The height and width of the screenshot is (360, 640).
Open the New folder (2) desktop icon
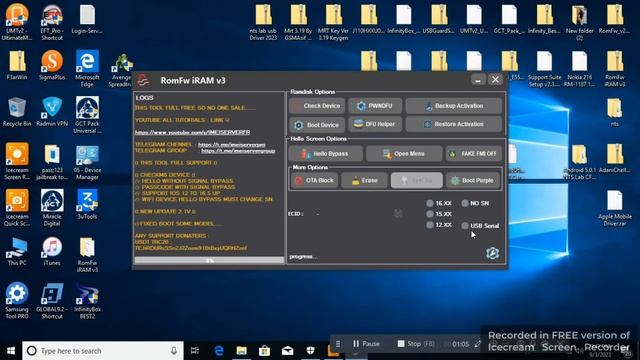click(579, 22)
